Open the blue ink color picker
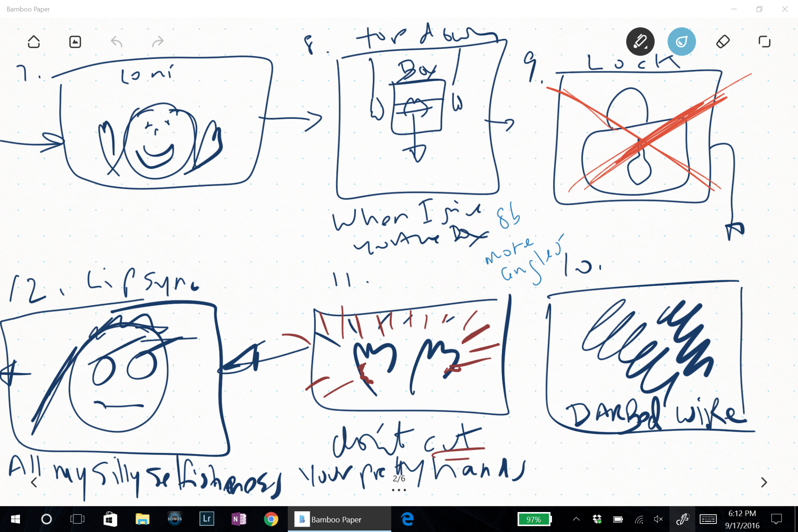Screen dimensions: 798x532 point(681,41)
